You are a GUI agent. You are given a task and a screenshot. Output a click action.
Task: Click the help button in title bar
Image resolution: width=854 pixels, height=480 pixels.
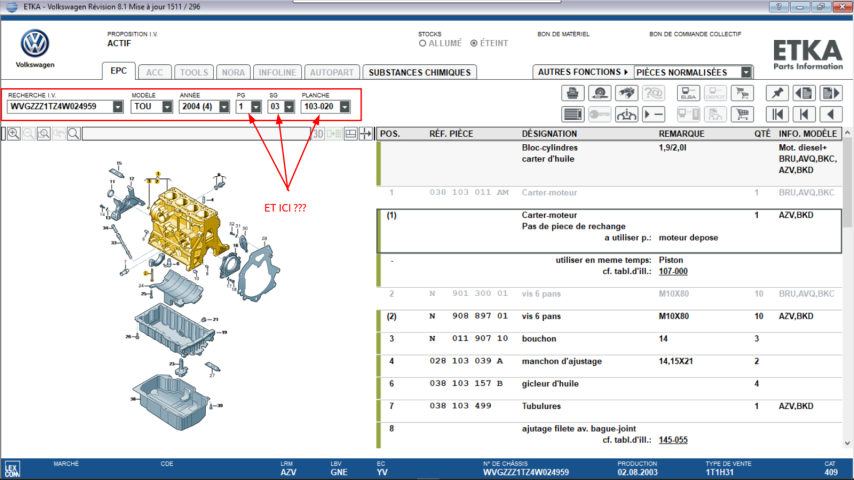tap(779, 7)
